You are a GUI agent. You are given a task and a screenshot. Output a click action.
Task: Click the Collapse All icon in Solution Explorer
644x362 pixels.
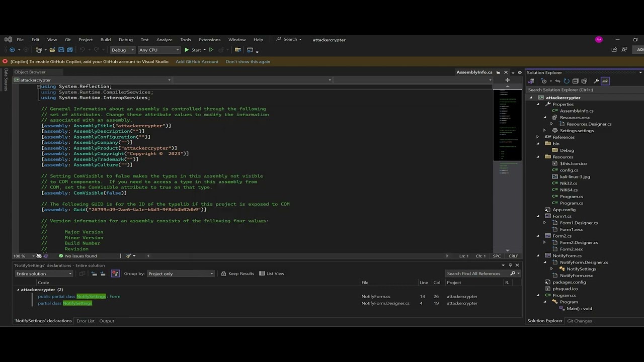[575, 81]
